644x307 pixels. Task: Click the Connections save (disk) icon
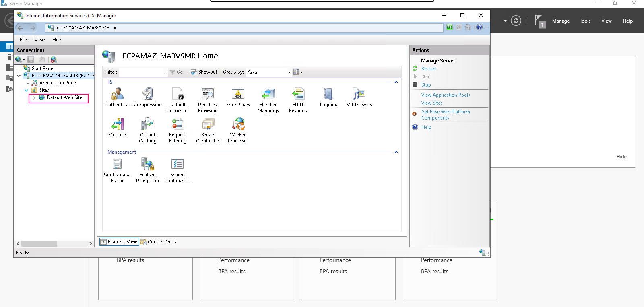(31, 60)
